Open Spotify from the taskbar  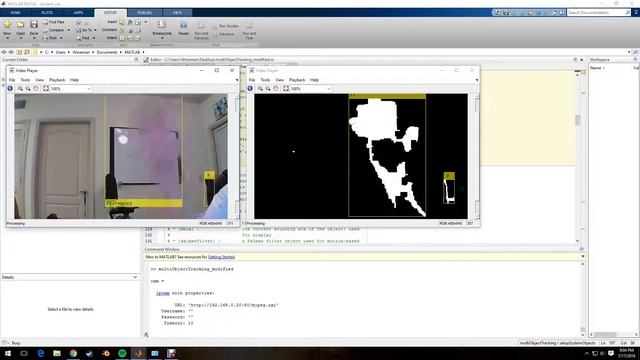pos(122,353)
